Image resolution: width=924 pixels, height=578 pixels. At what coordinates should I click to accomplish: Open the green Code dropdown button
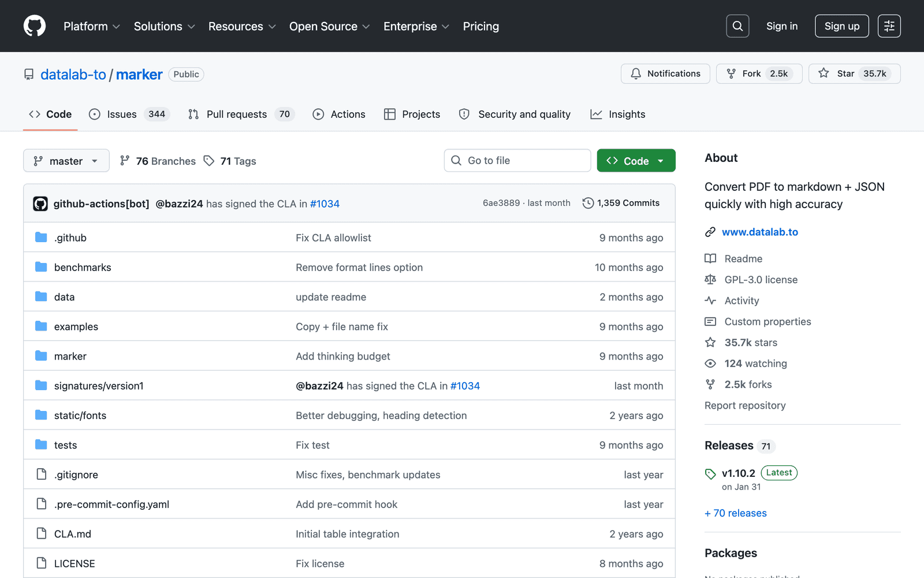[x=636, y=161]
